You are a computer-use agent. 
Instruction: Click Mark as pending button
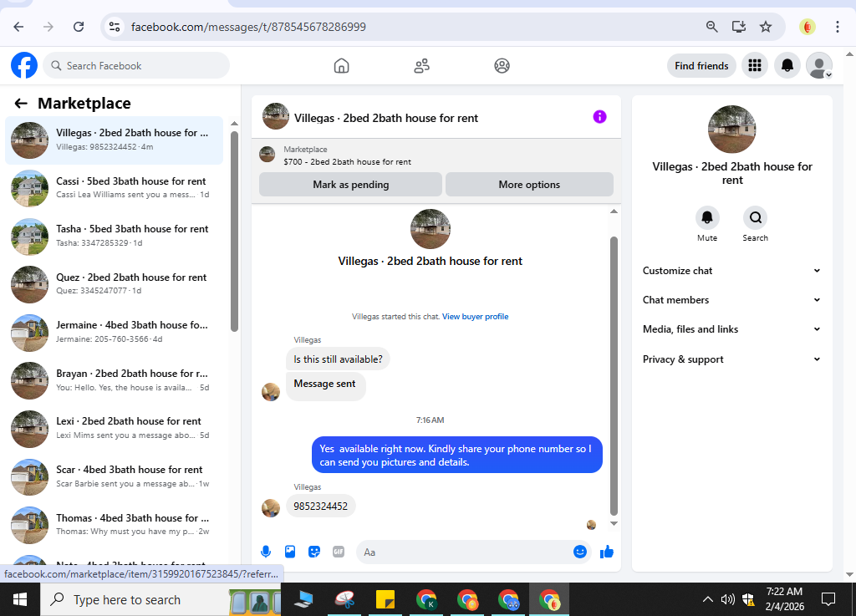pyautogui.click(x=350, y=185)
